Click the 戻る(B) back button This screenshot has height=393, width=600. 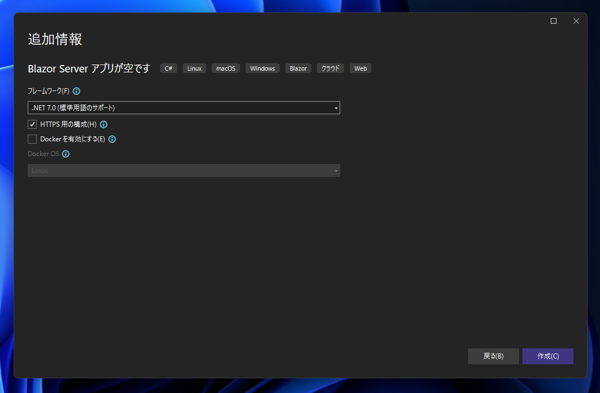click(493, 356)
